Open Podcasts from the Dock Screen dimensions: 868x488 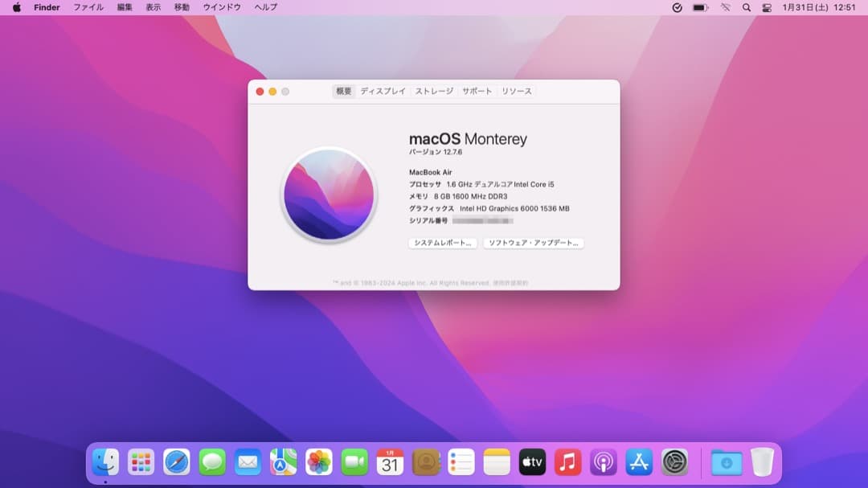(603, 462)
